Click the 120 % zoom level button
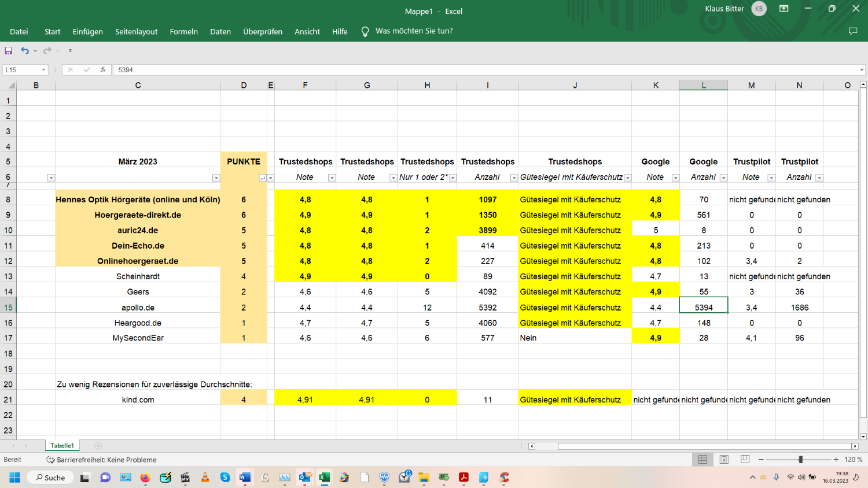 854,460
